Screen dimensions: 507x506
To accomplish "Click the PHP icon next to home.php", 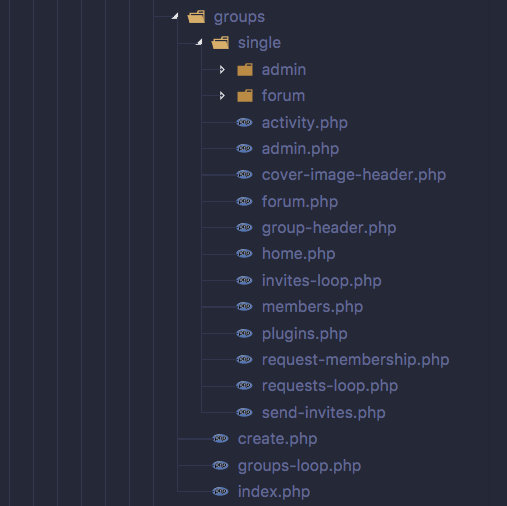I will [244, 253].
